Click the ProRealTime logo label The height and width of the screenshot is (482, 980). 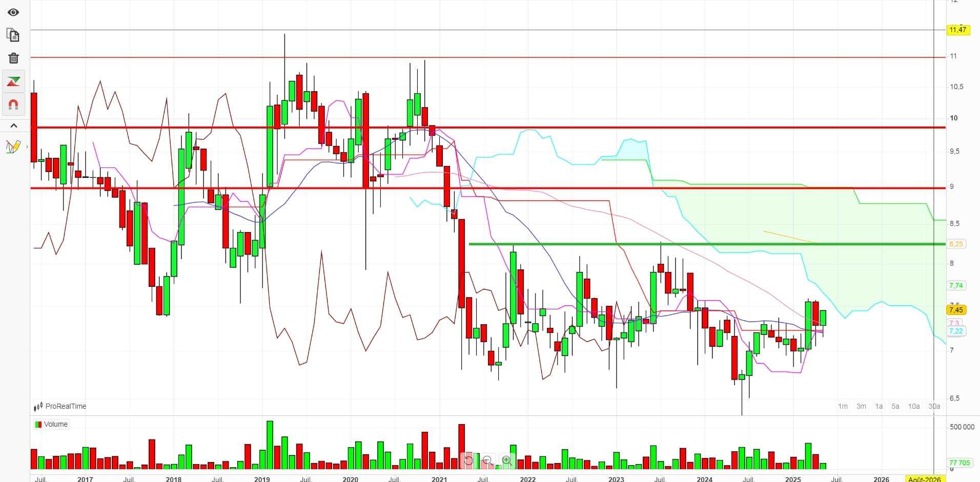point(60,406)
